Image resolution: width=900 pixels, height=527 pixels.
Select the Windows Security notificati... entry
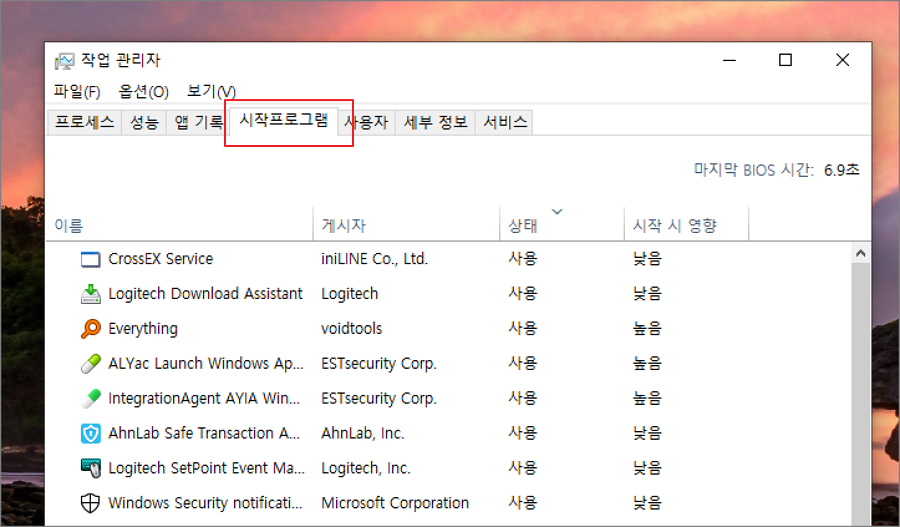[x=205, y=503]
